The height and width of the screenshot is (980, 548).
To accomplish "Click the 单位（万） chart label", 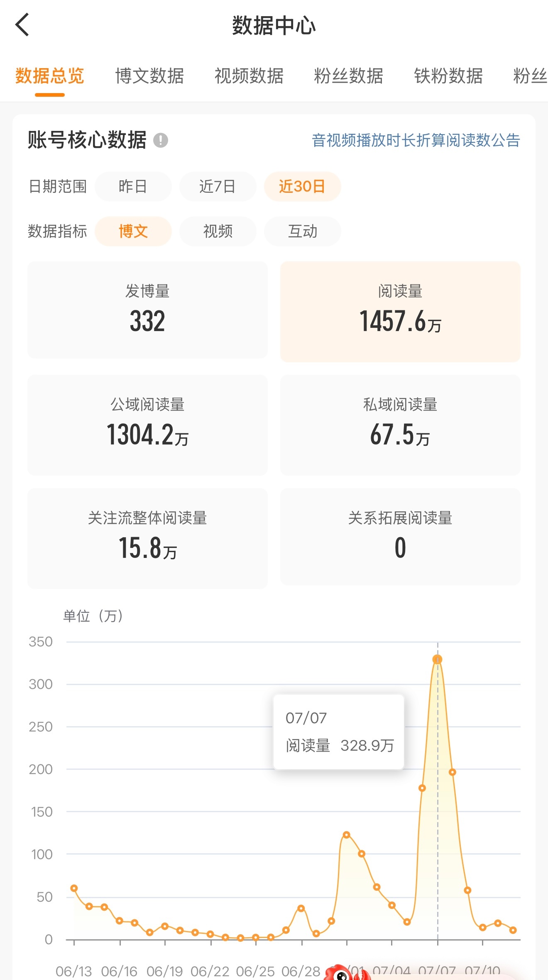I will tap(93, 616).
